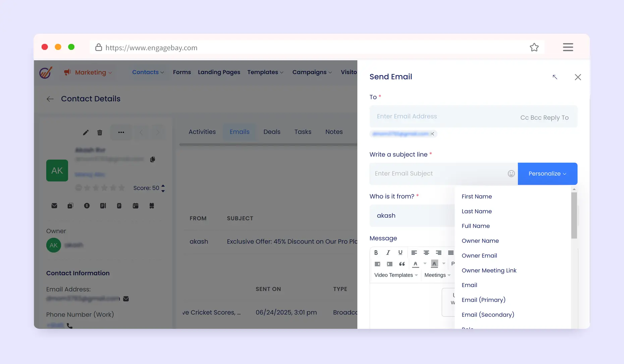Toggle italic text formatting
Image resolution: width=624 pixels, height=364 pixels.
coord(388,252)
